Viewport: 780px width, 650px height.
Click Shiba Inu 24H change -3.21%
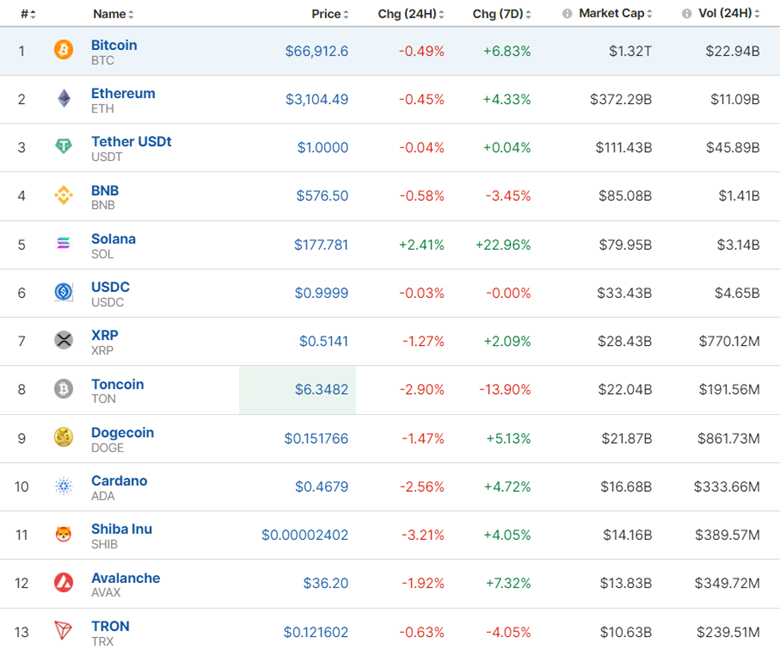pos(423,535)
